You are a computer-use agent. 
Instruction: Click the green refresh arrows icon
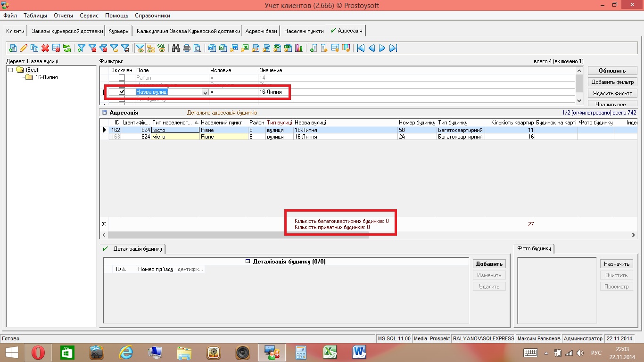(67, 48)
